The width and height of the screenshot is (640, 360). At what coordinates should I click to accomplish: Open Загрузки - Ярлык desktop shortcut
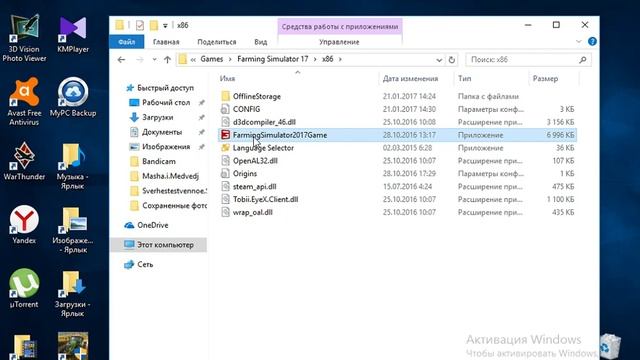coord(72,294)
